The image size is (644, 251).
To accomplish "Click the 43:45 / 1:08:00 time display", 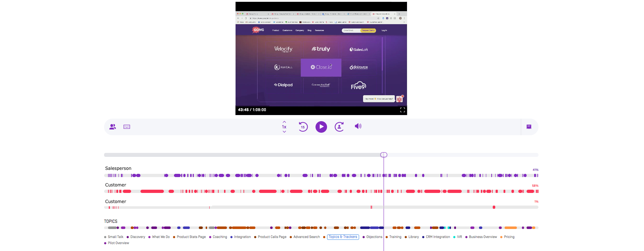I will [x=252, y=110].
